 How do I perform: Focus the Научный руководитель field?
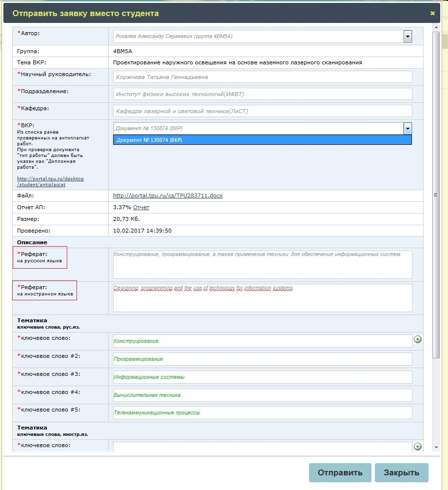(x=262, y=77)
